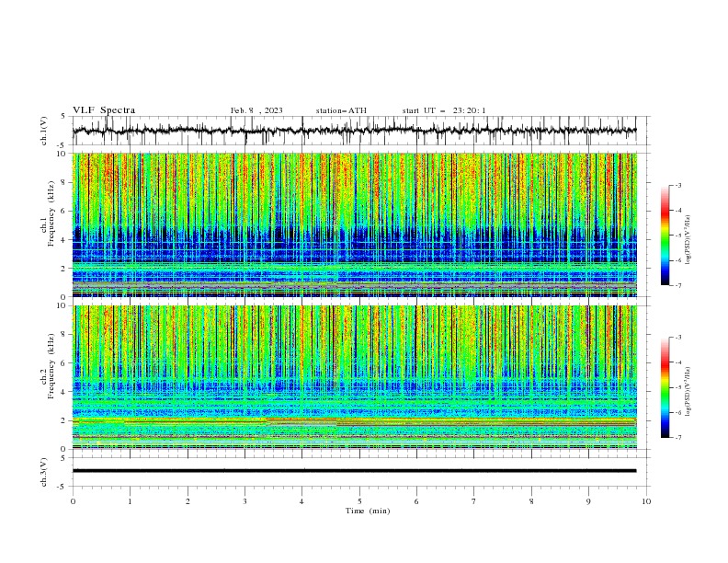Image resolution: width=728 pixels, height=563 pixels.
Task: Click time axis tick "1"
Action: 130,501
